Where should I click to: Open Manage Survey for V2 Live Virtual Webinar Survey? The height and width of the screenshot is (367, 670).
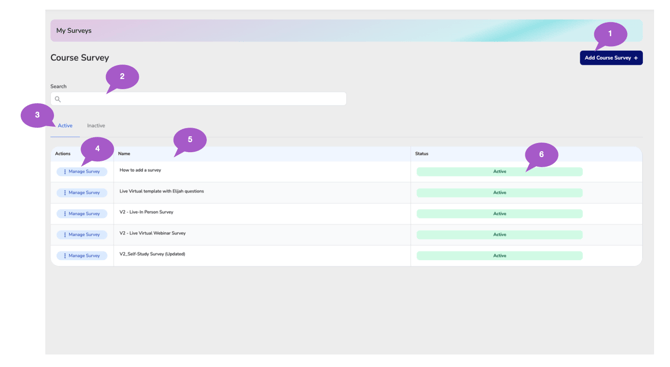(x=82, y=235)
